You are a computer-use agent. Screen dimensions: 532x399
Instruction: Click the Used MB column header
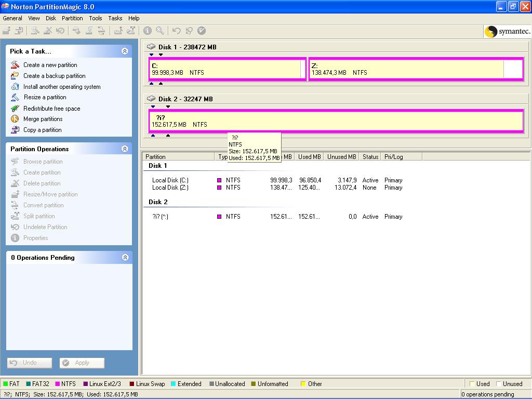point(309,157)
